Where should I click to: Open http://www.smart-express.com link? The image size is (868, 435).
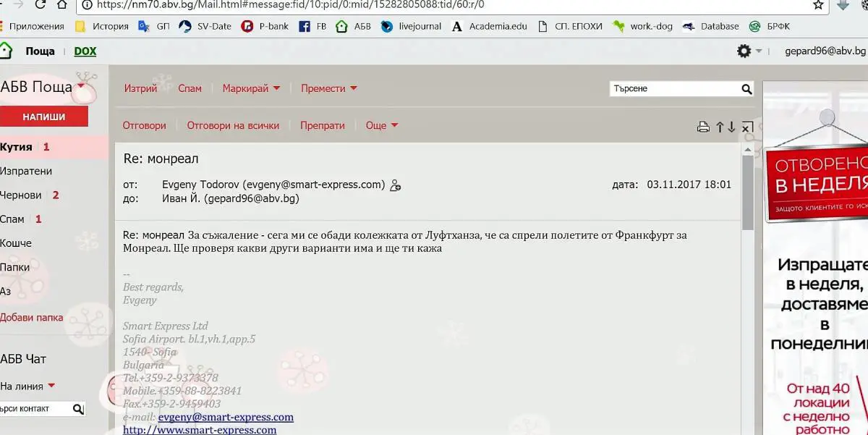(200, 430)
